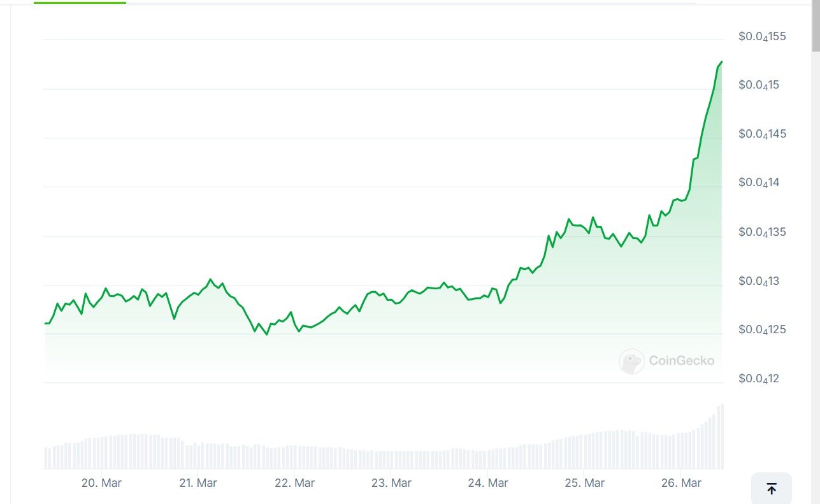Click the $0.0₄155 price axis label
Image resolution: width=820 pixels, height=504 pixels.
(x=762, y=37)
